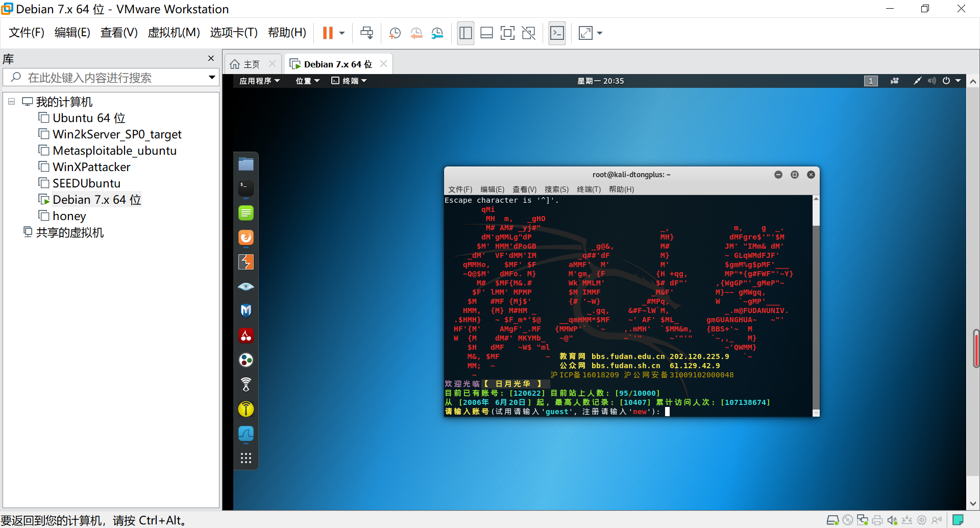The width and height of the screenshot is (980, 528).
Task: Open the Kali system power menu
Action: 952,81
